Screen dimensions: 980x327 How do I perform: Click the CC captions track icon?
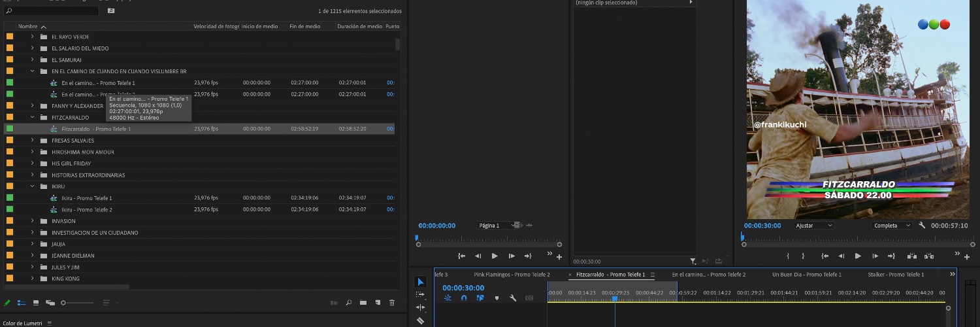click(529, 298)
